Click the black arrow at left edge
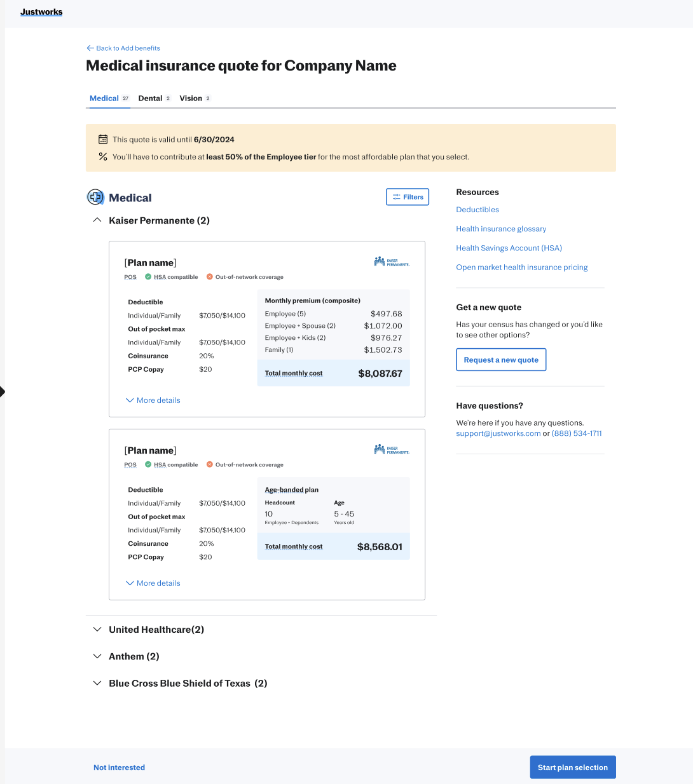Viewport: 693px width, 784px height. pyautogui.click(x=2, y=391)
